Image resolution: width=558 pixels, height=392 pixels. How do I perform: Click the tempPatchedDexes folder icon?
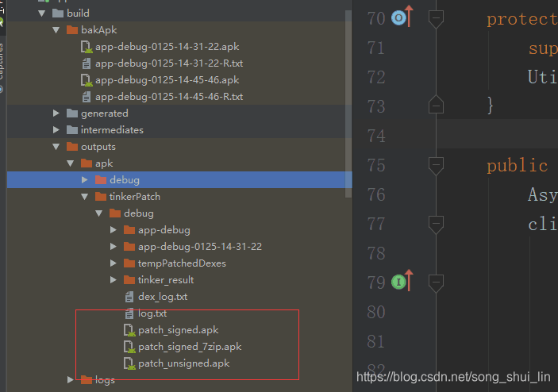[129, 263]
